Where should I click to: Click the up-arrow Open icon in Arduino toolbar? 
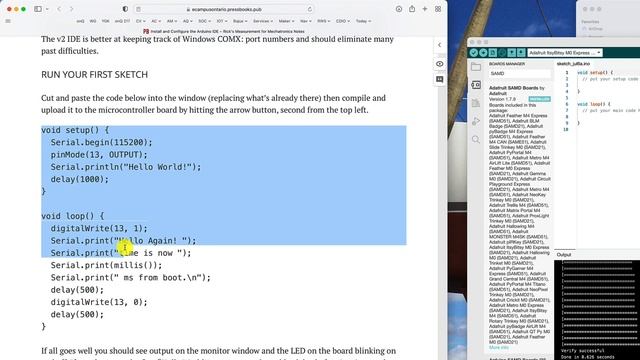point(512,53)
